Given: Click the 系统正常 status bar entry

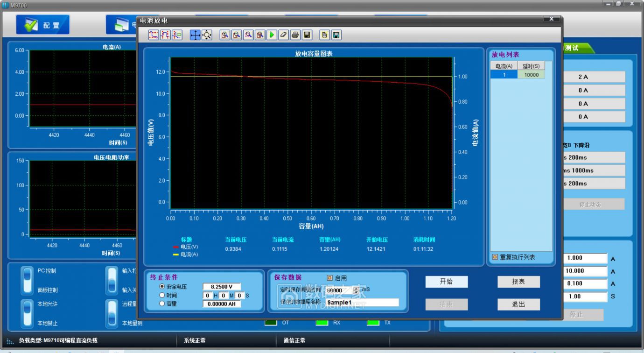Looking at the screenshot, I should [x=195, y=341].
